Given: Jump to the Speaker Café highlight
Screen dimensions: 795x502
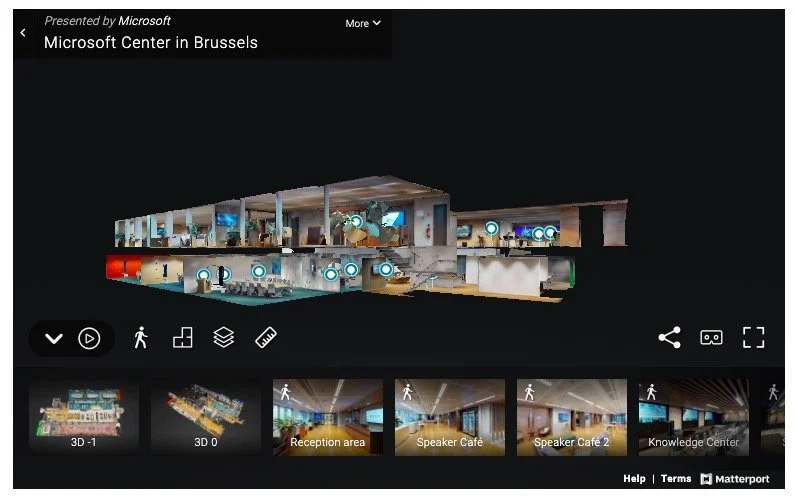Looking at the screenshot, I should click(x=450, y=417).
